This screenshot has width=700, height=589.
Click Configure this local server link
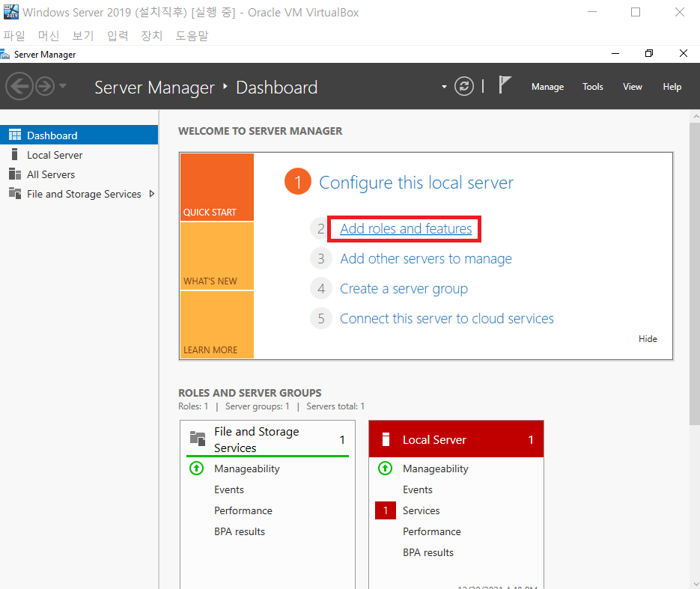click(x=416, y=183)
